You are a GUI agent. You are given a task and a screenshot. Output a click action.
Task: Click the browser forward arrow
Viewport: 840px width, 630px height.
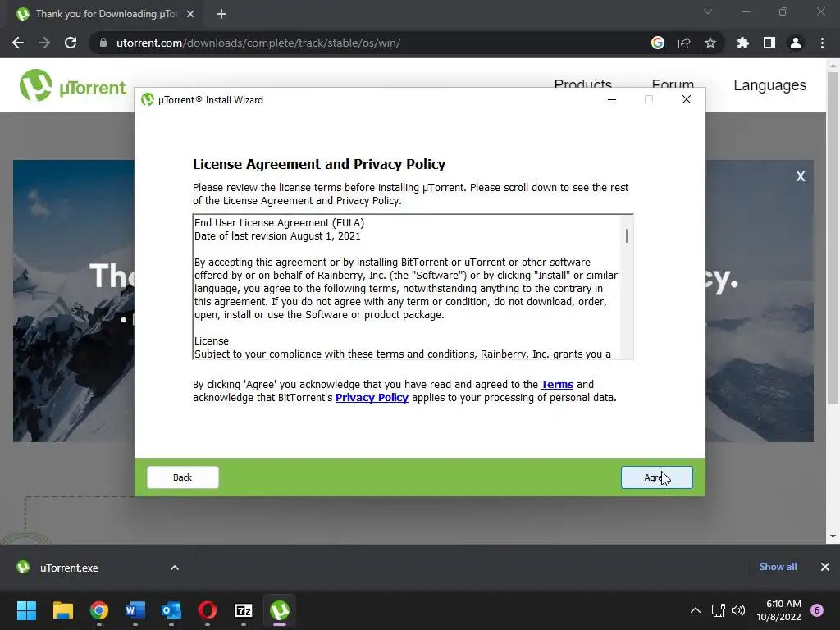click(44, 43)
